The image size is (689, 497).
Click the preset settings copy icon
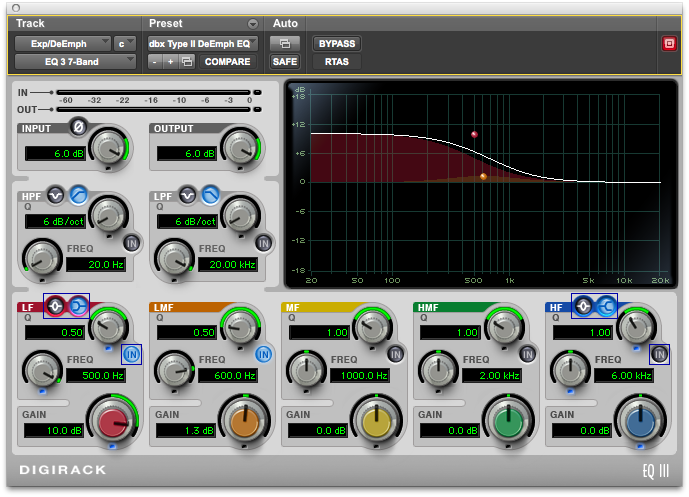187,62
